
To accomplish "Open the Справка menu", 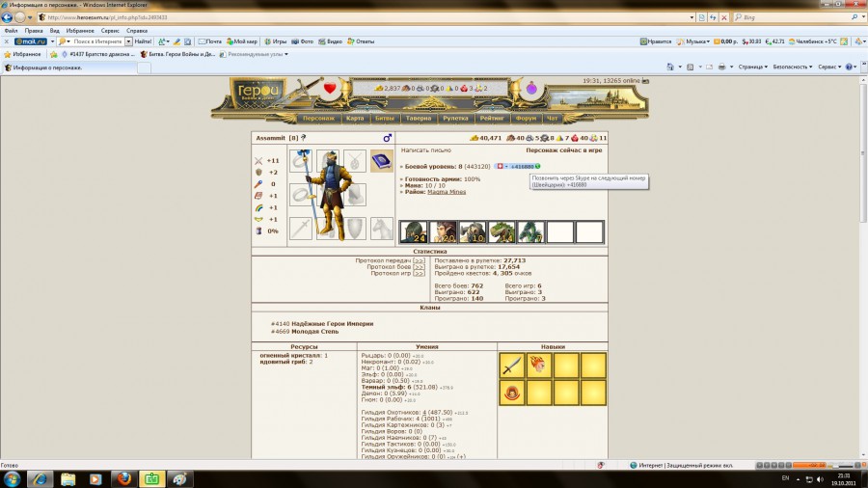I will point(136,31).
